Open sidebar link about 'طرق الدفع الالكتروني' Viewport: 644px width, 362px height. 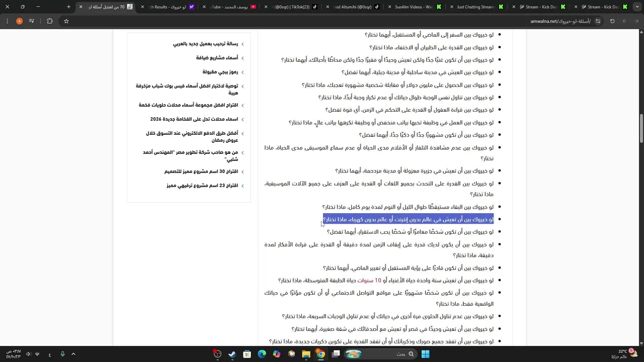pos(192,136)
